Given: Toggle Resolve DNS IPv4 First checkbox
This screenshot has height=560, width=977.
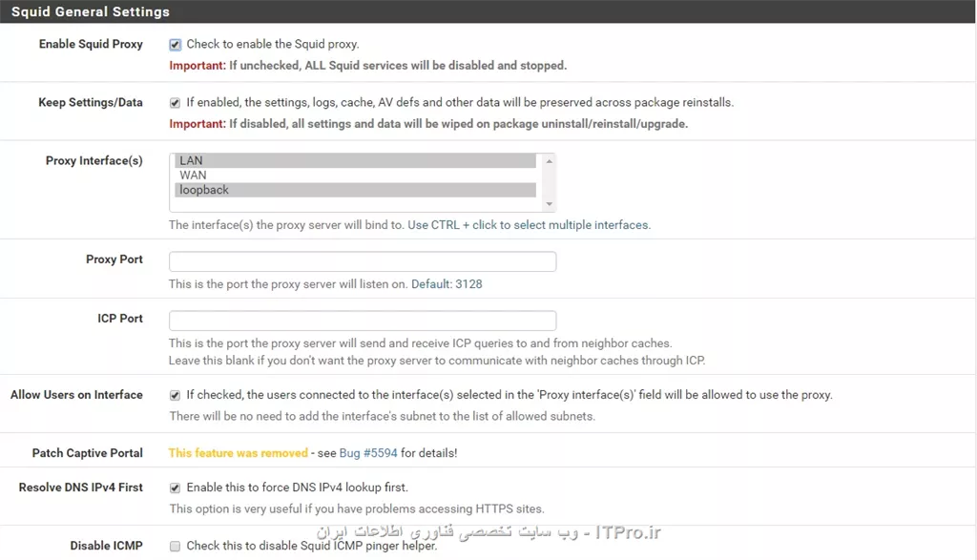Looking at the screenshot, I should [176, 487].
